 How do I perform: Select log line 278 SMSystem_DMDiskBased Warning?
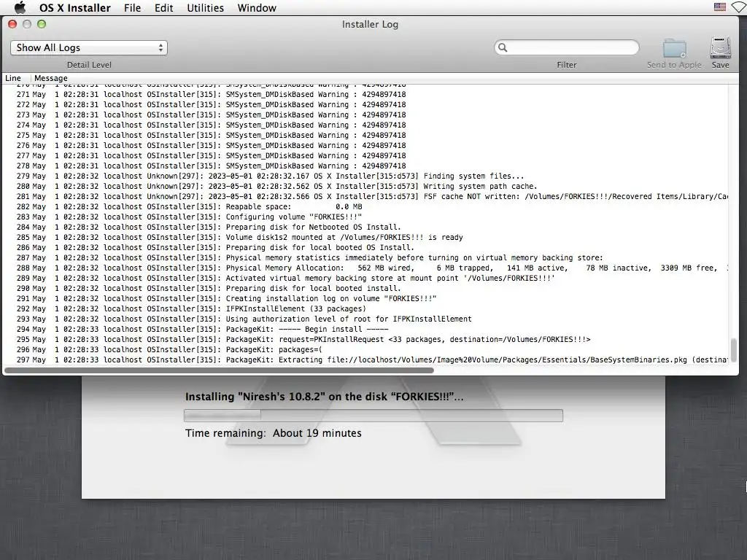click(366, 166)
